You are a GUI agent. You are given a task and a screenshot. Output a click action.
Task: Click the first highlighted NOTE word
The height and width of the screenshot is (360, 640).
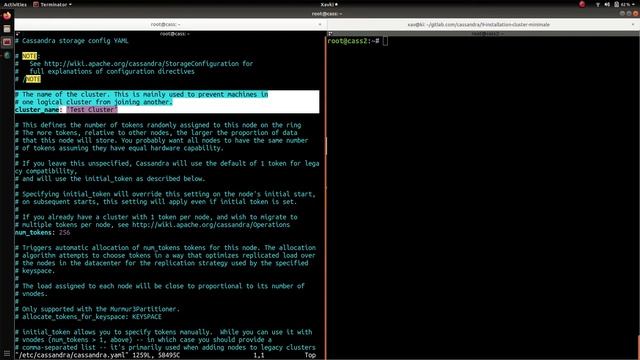point(29,56)
